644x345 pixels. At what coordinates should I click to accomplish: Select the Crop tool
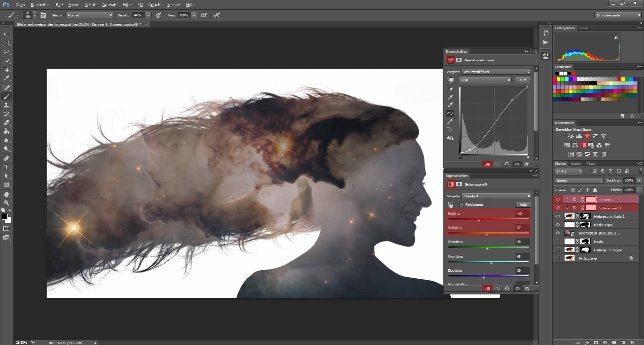click(6, 70)
